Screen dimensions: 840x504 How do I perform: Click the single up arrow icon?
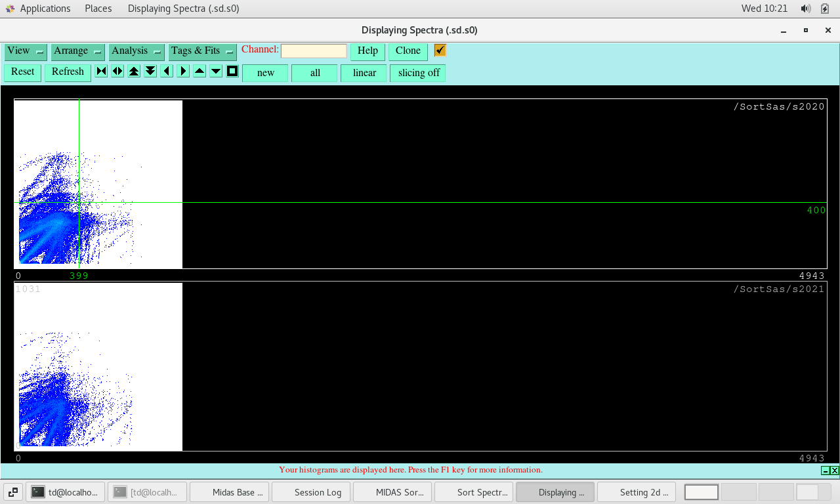199,72
